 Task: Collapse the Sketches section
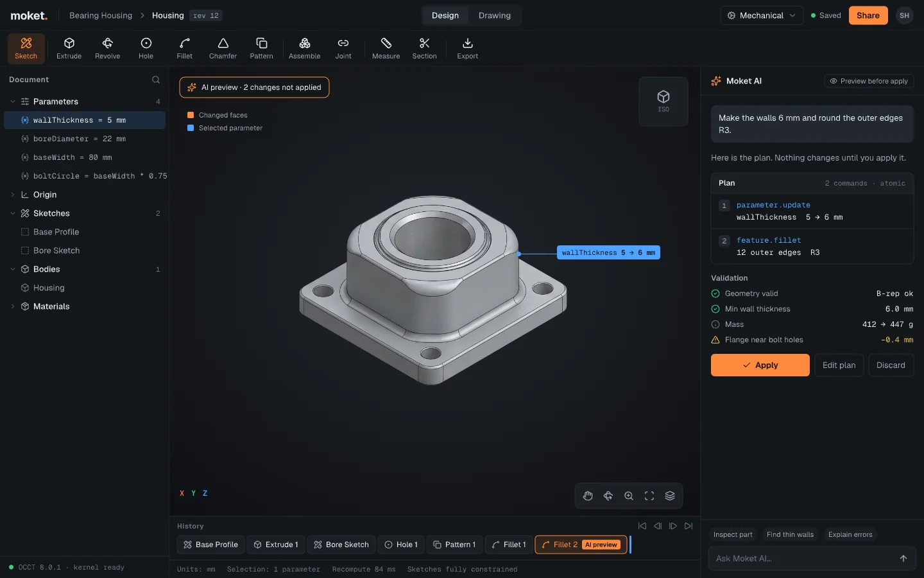pos(13,213)
